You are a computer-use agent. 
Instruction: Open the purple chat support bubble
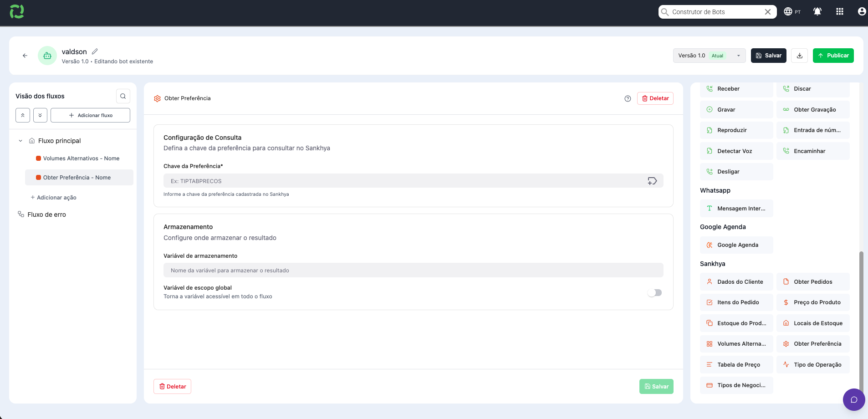(x=854, y=400)
